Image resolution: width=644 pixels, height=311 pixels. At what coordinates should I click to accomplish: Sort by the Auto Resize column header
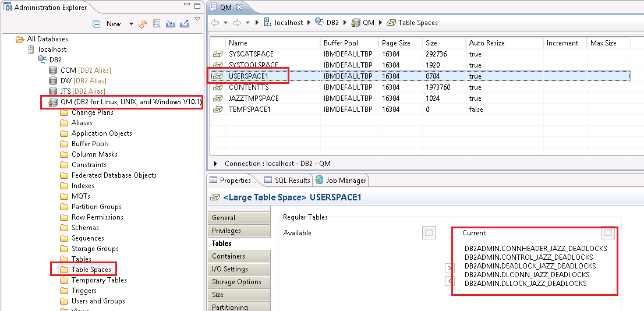[x=504, y=43]
